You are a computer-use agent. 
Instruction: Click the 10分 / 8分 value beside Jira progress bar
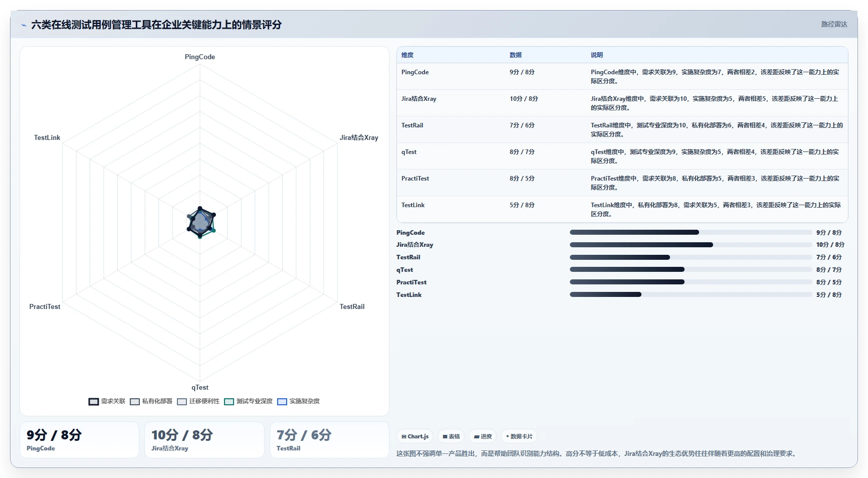830,245
